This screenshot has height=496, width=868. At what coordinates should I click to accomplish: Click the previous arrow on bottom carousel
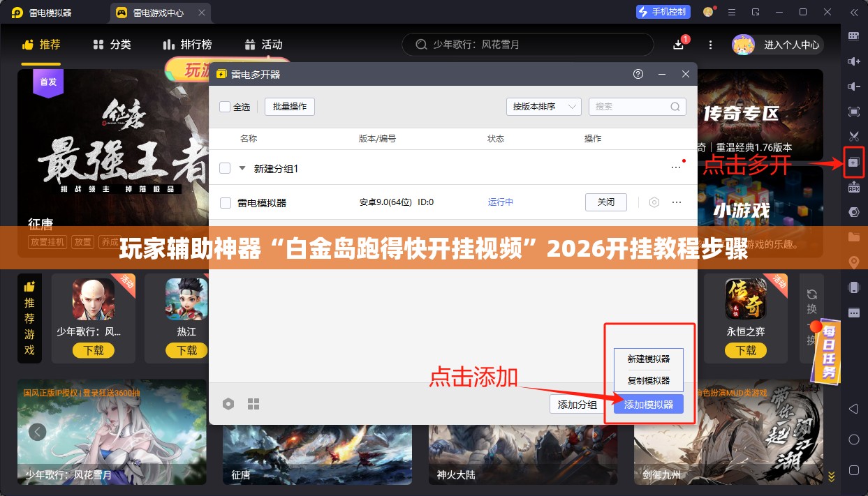point(37,432)
